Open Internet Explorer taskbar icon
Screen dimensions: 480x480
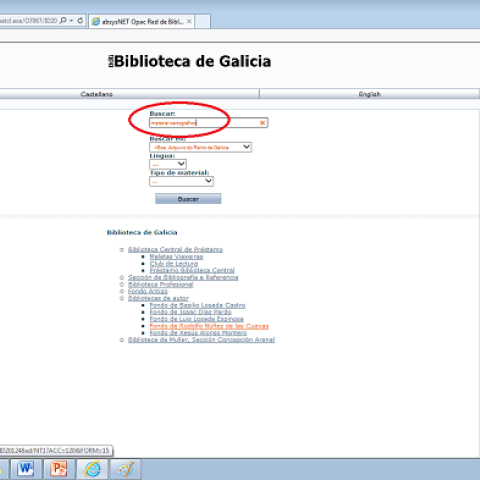[x=92, y=469]
